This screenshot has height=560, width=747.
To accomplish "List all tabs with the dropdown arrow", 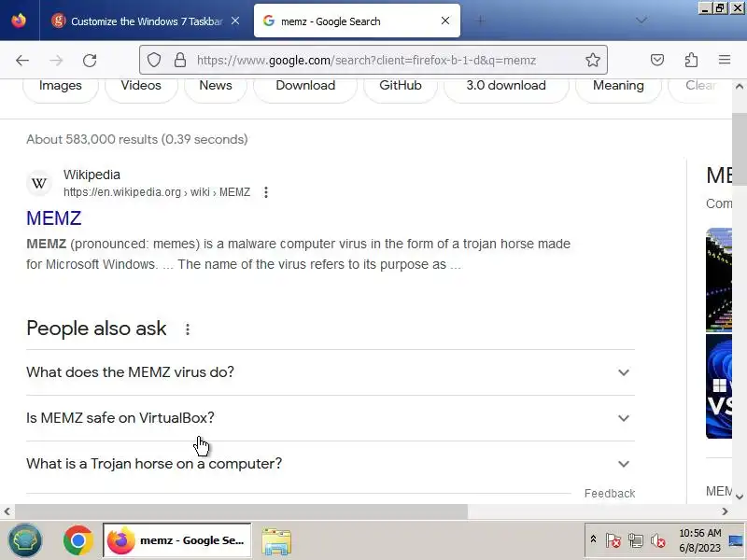I will pyautogui.click(x=641, y=20).
